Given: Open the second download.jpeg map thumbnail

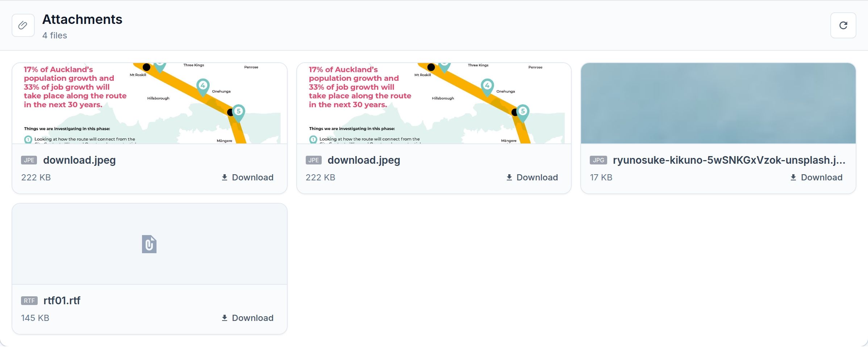Looking at the screenshot, I should 434,103.
